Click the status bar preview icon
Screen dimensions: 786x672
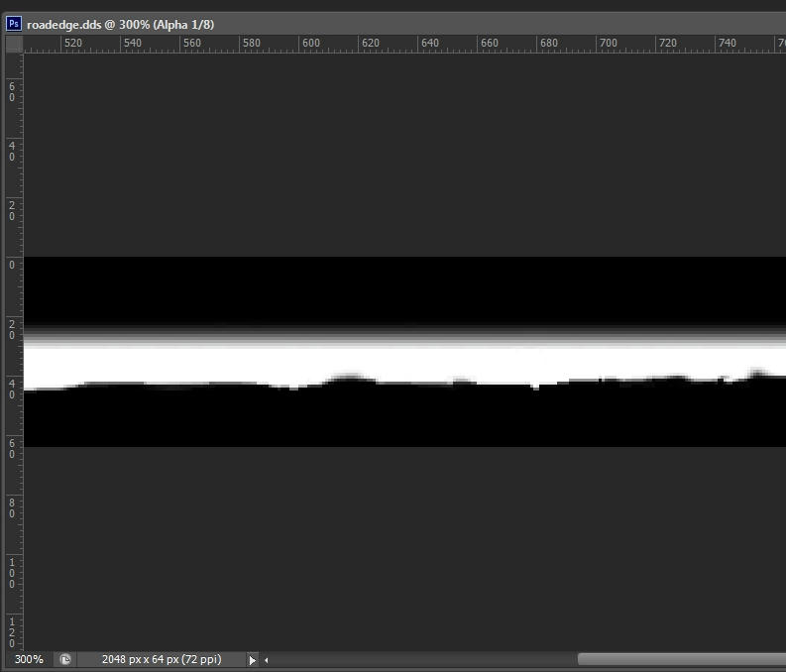click(65, 659)
